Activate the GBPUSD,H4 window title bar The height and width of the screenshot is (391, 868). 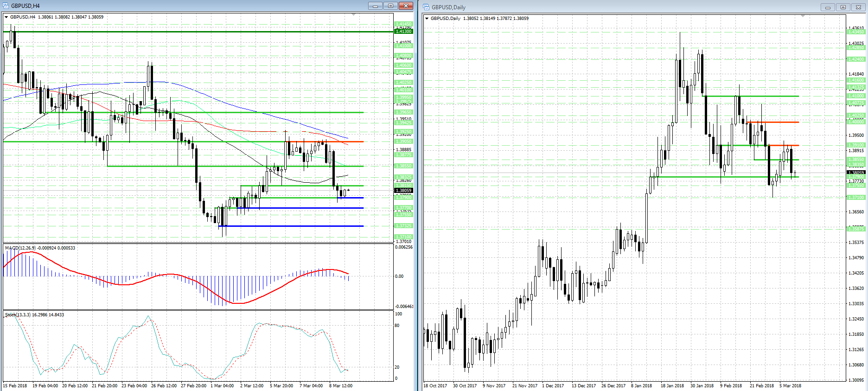185,6
